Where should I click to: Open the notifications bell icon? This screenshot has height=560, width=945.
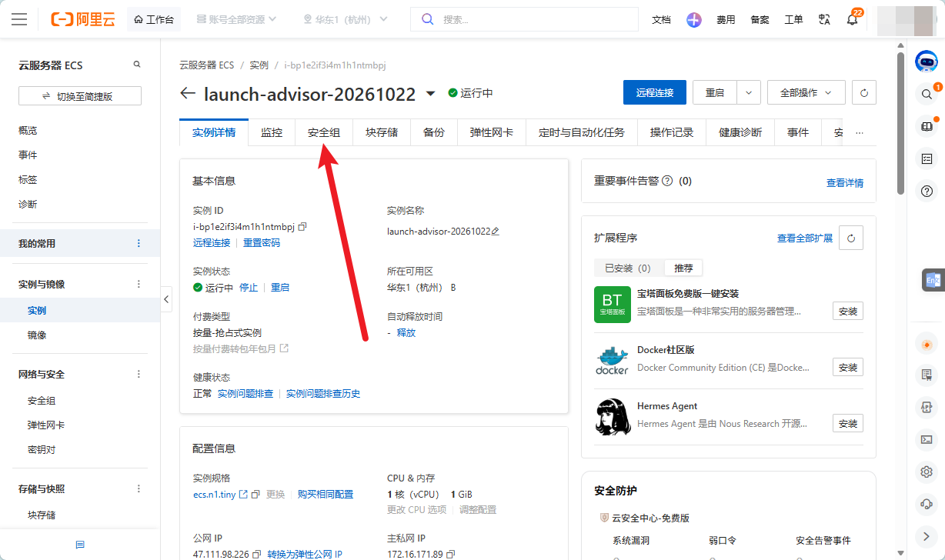pos(852,20)
